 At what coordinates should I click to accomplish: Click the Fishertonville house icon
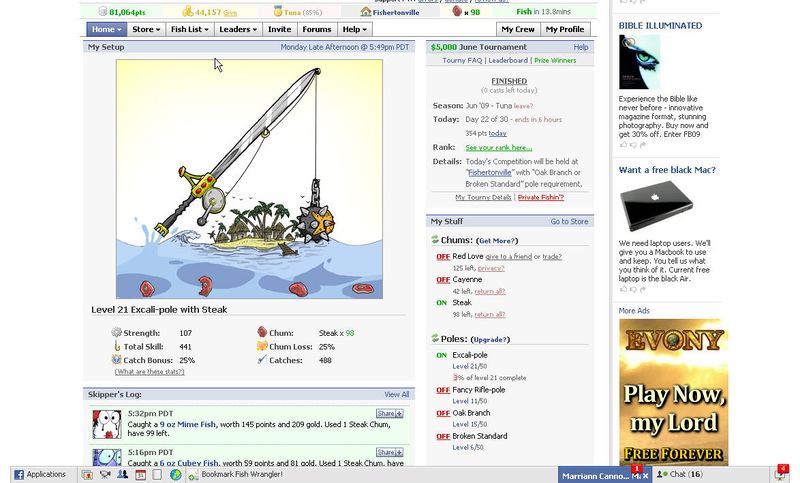[x=366, y=11]
